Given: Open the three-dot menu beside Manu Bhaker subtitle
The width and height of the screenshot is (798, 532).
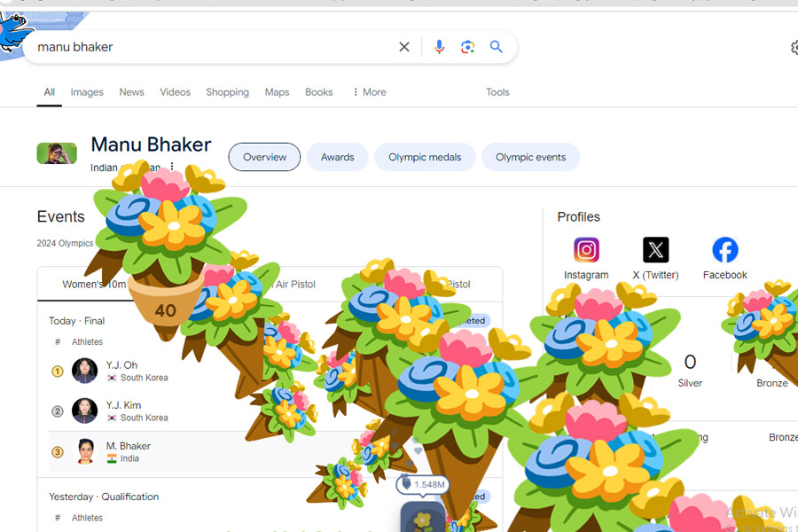Looking at the screenshot, I should tap(172, 167).
